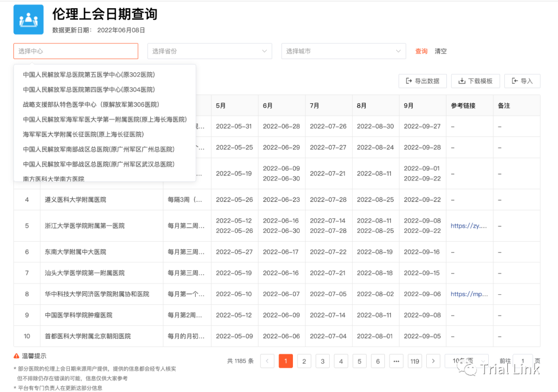Open the 10条/页 page size dropdown
The height and width of the screenshot is (392, 558).
[x=467, y=361]
